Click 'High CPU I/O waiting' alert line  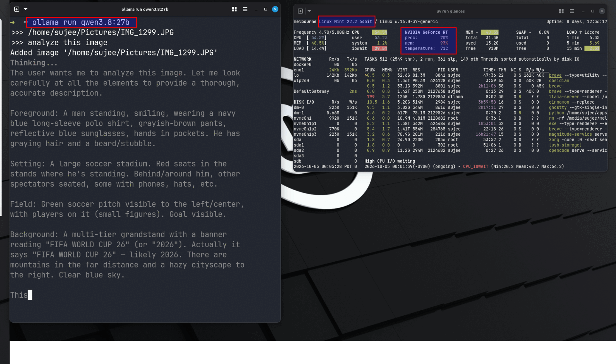389,161
